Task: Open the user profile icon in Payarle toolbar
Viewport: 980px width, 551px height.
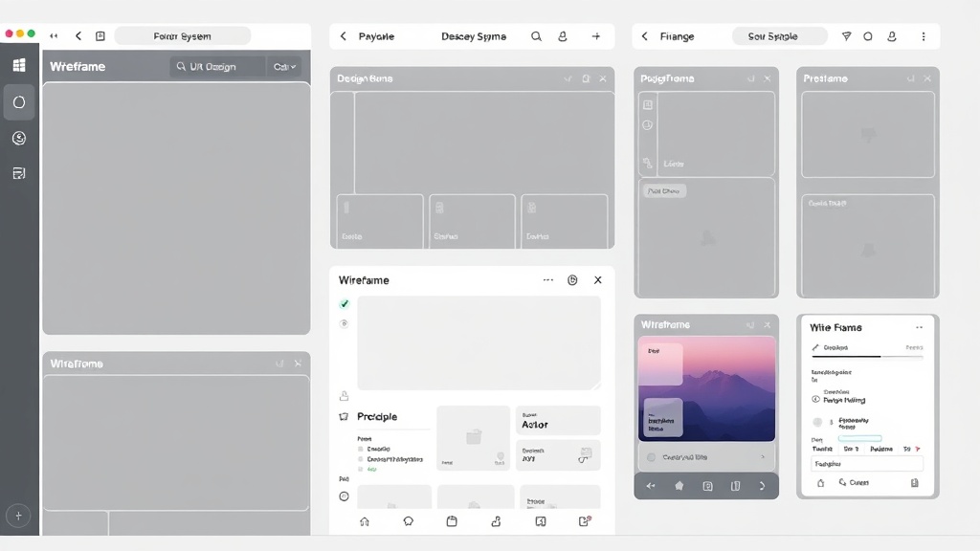Action: tap(563, 36)
